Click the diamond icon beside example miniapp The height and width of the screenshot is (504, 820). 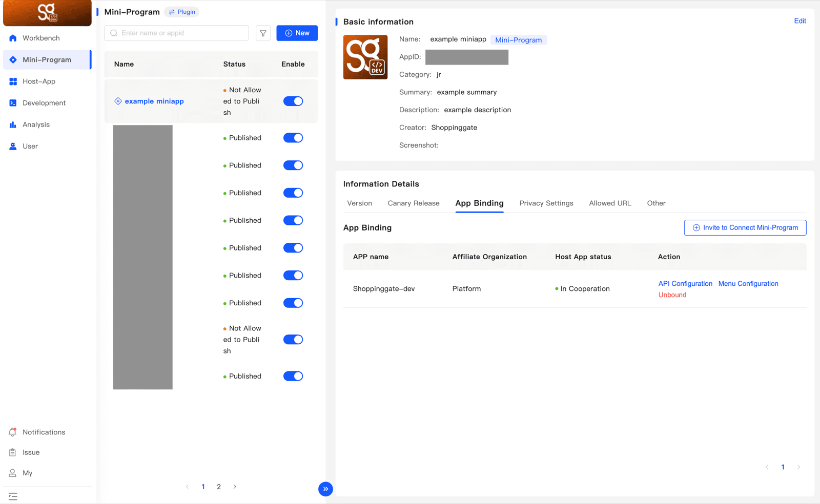[118, 101]
